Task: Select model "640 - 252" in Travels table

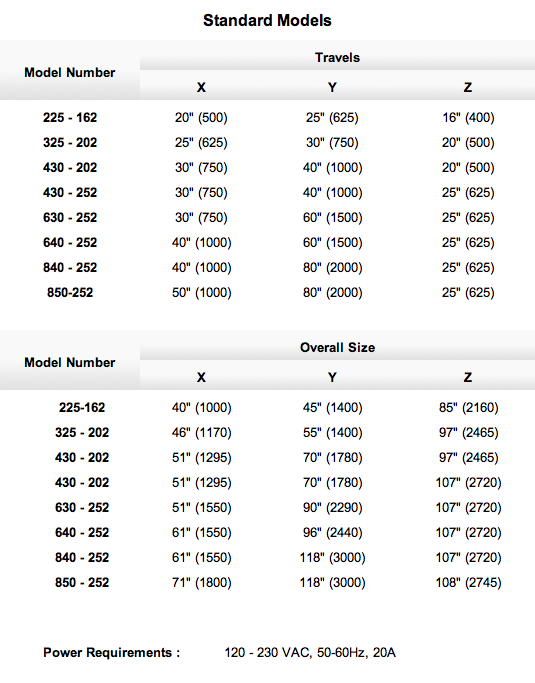Action: pos(70,243)
